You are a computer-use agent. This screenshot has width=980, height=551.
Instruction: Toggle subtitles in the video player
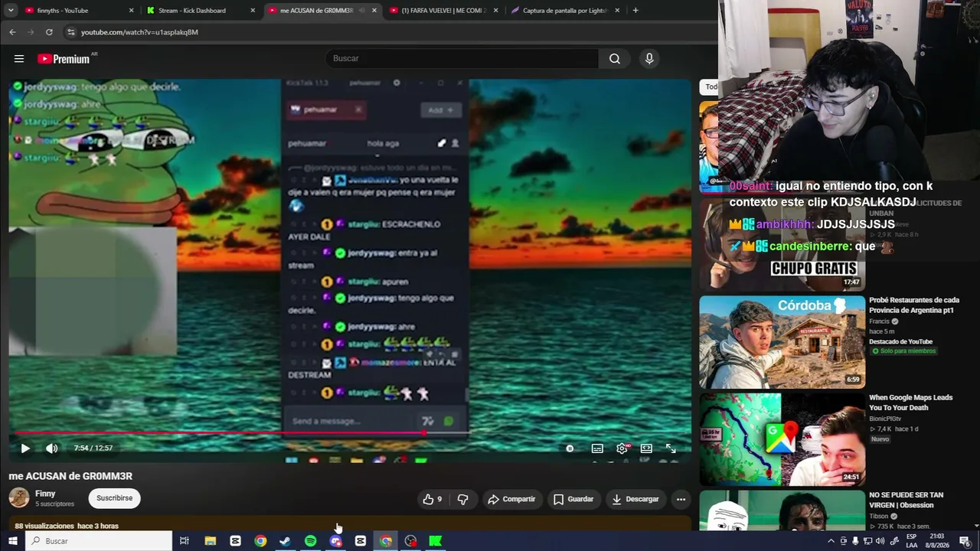pos(597,448)
